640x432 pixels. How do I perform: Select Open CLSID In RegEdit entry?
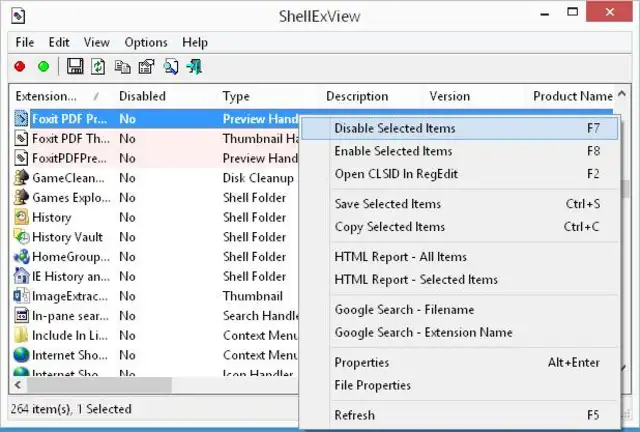point(396,174)
